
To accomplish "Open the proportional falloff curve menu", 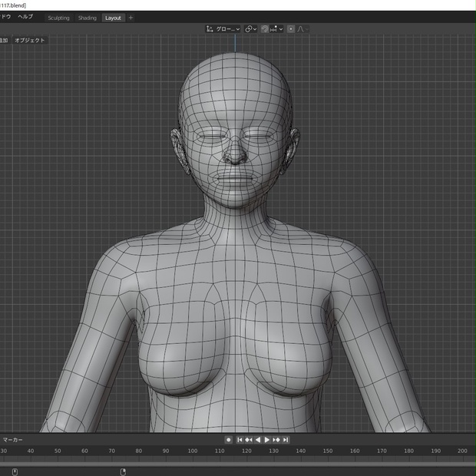I will tap(302, 29).
